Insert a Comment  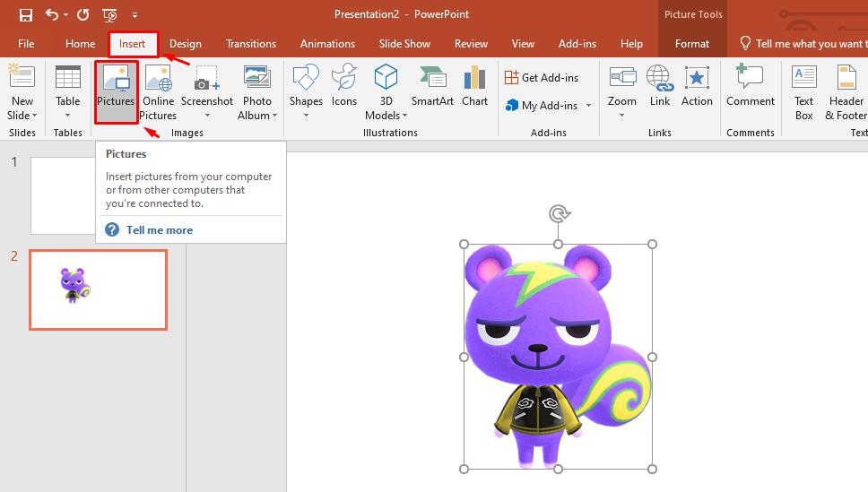coord(751,86)
